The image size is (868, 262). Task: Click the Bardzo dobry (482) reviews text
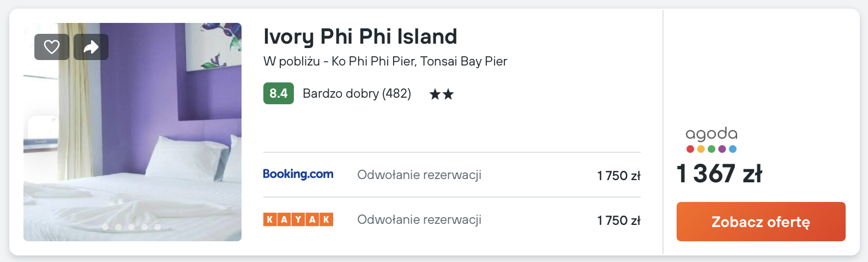click(357, 93)
